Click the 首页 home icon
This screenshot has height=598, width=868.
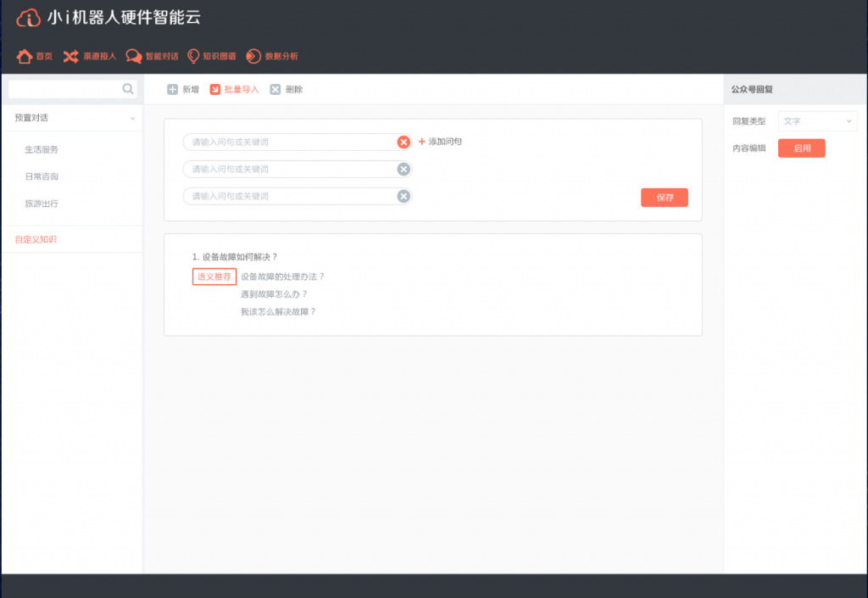[25, 56]
